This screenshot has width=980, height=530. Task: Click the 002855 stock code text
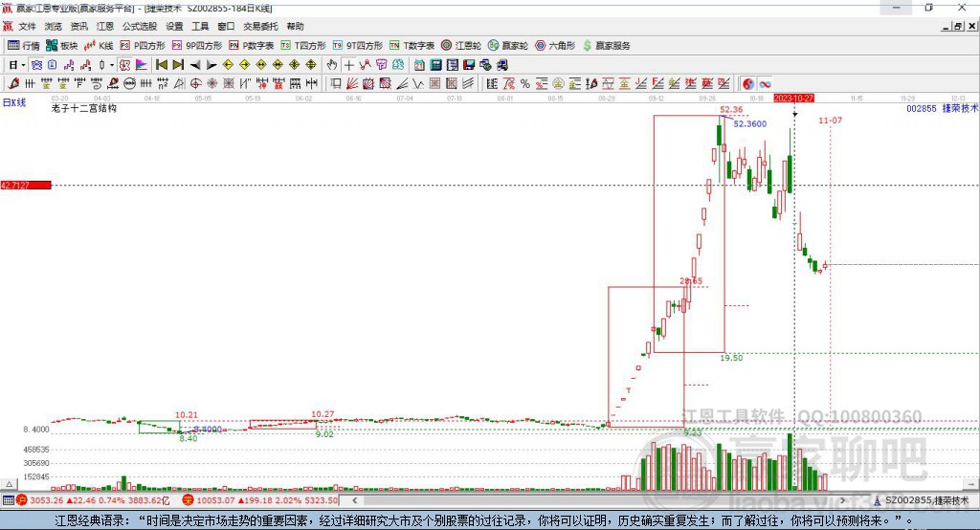click(x=922, y=109)
